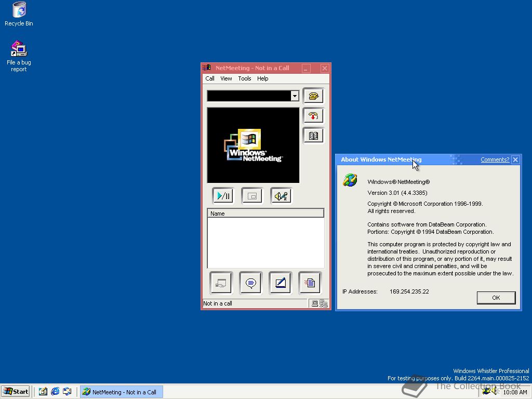Click the 10:08 AM taskbar clock
532x399 pixels.
click(515, 392)
